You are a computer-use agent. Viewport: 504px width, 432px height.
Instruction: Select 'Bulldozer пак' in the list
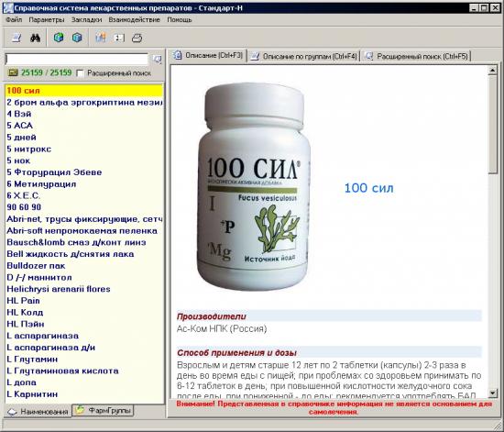click(x=84, y=266)
